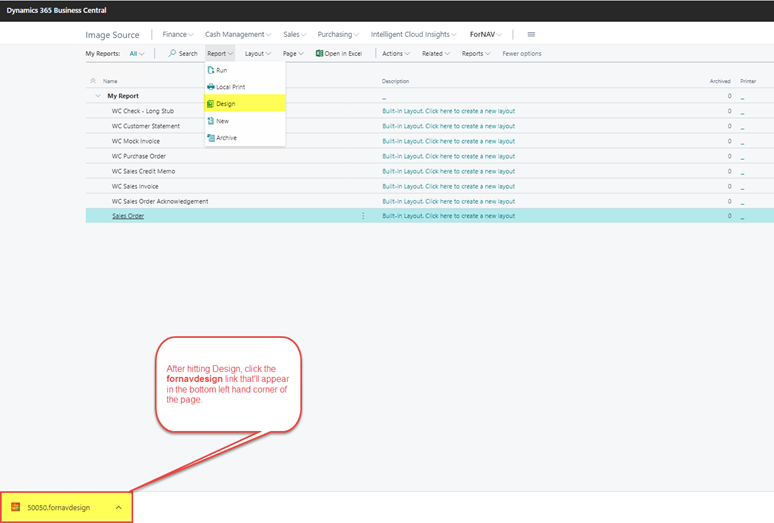Open the Reports menu
774x523 pixels.
pos(476,53)
